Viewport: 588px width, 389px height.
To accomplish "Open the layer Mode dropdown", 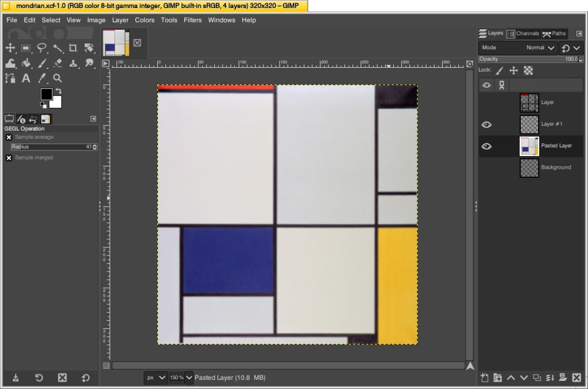I will pos(540,48).
